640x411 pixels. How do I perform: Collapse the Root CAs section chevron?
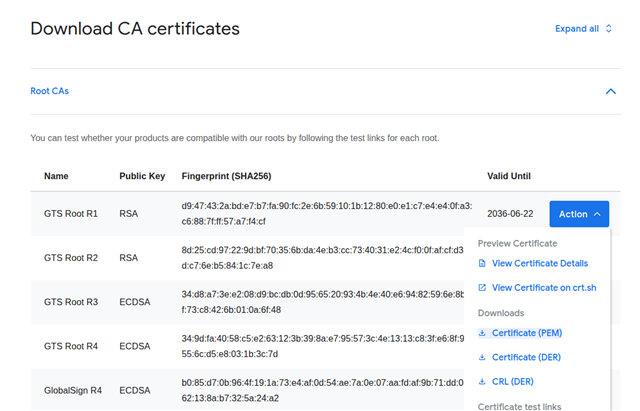[611, 91]
